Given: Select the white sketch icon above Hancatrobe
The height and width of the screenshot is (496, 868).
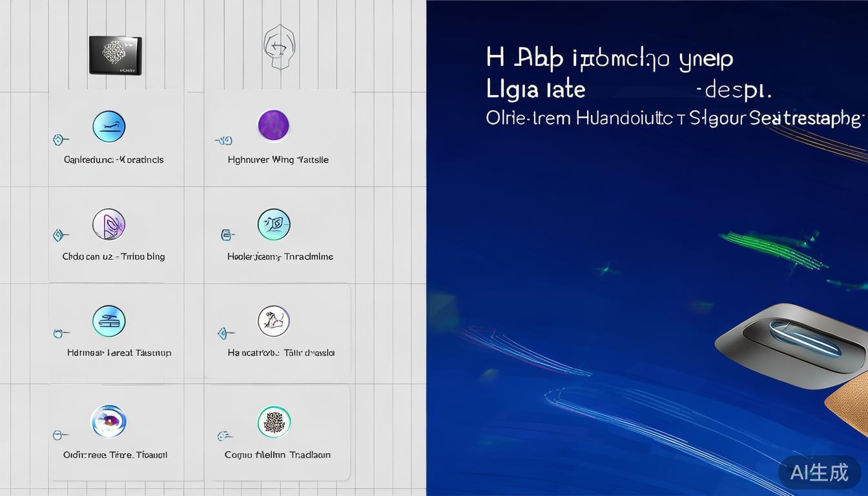Looking at the screenshot, I should click(273, 321).
